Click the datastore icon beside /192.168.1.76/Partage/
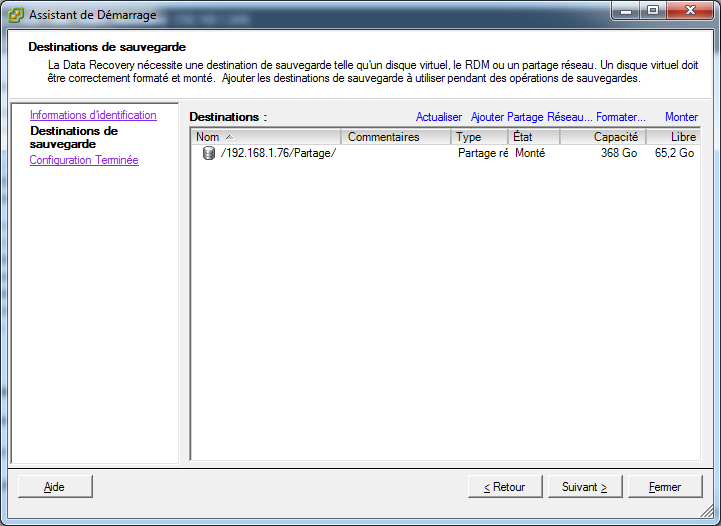 coord(209,153)
